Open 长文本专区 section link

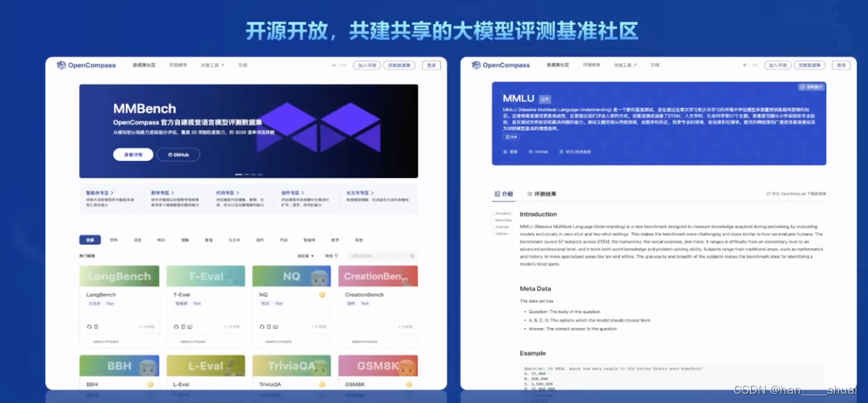click(359, 193)
